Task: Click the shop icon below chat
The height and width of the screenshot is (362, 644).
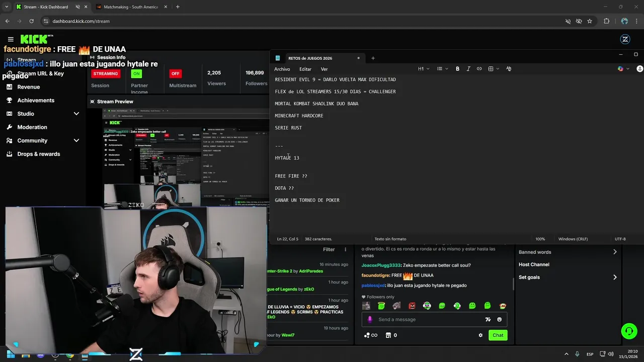Action: 388,335
